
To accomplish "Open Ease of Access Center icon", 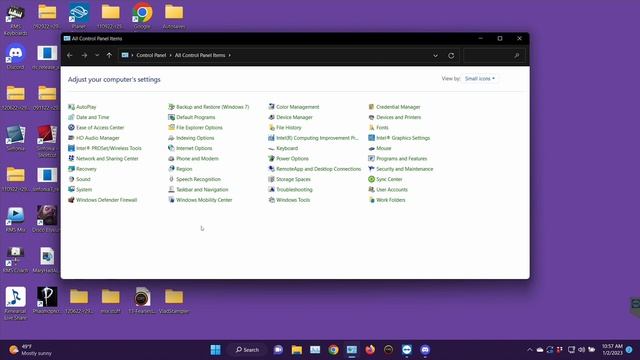I will coord(71,127).
